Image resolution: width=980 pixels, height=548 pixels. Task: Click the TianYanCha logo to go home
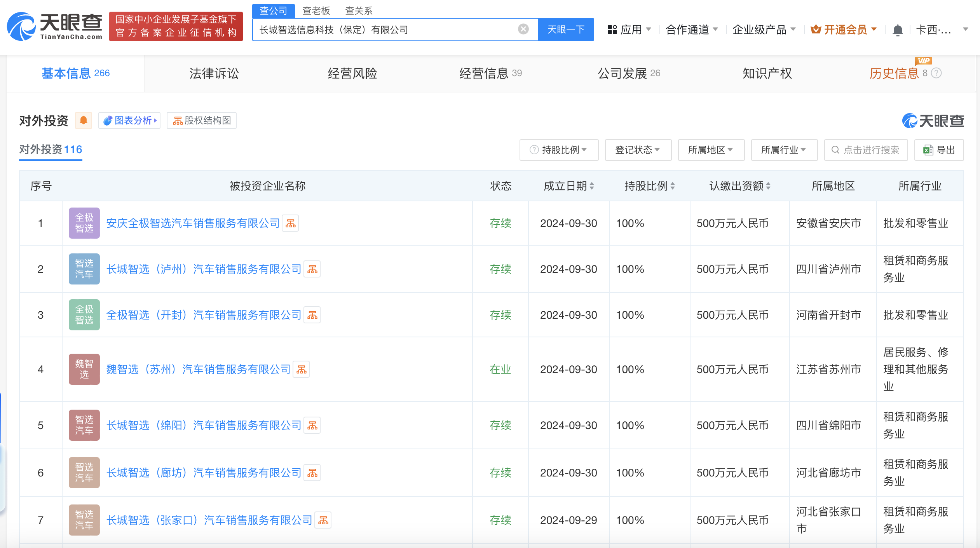(x=54, y=26)
